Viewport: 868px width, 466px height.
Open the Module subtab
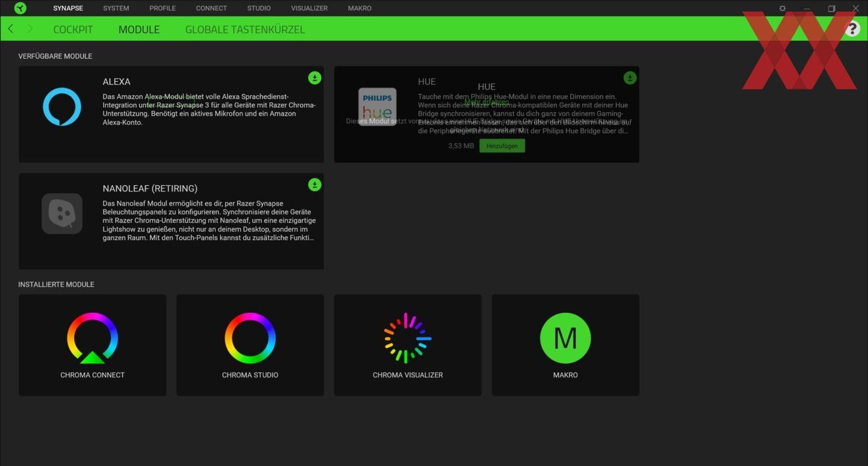coord(139,29)
